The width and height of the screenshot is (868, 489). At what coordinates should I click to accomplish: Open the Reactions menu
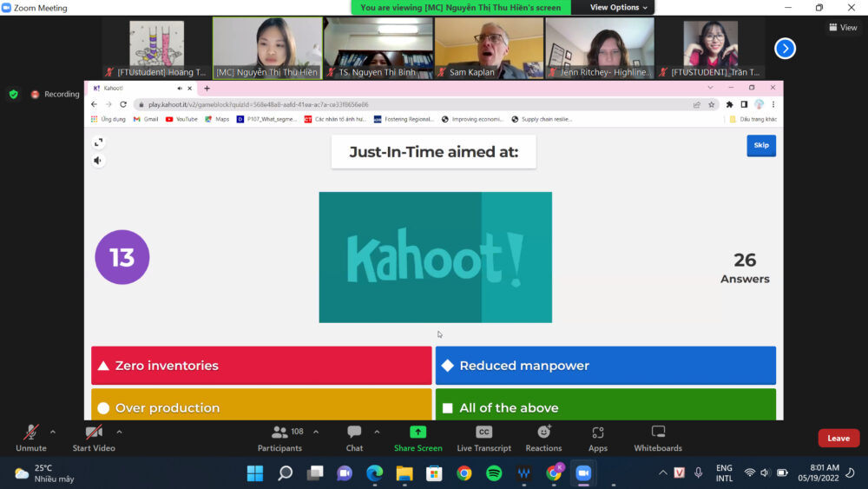(543, 438)
